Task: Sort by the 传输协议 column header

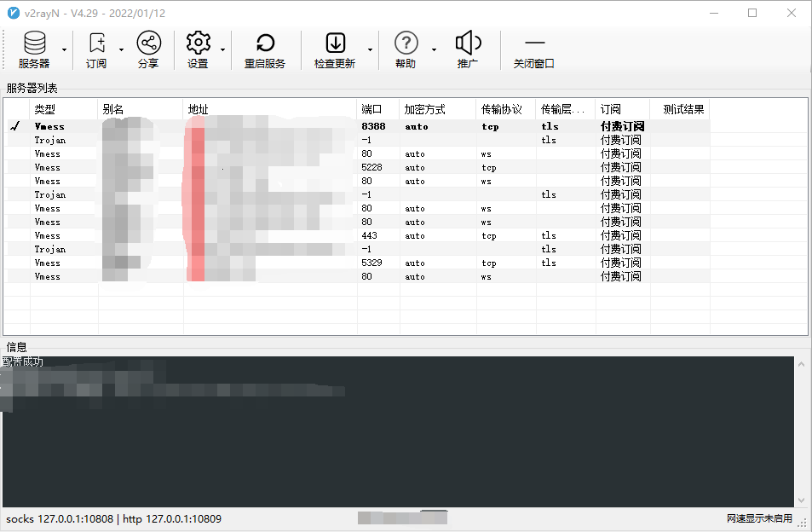Action: pyautogui.click(x=506, y=109)
